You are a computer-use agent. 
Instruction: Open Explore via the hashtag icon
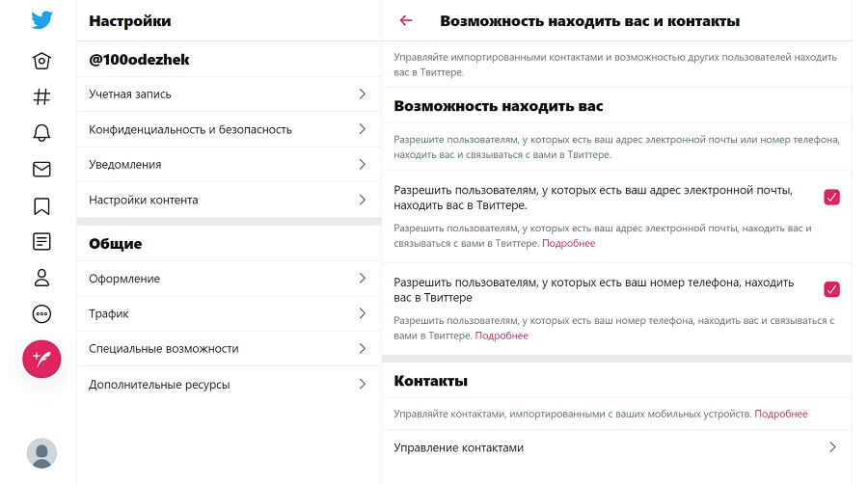[41, 96]
